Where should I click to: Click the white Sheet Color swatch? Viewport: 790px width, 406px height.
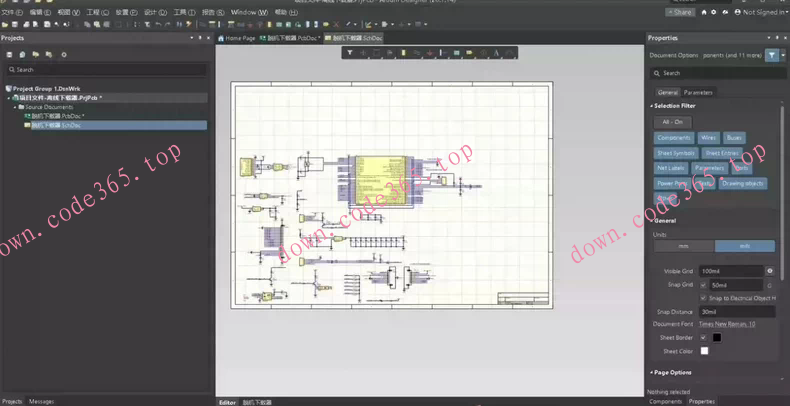click(704, 351)
